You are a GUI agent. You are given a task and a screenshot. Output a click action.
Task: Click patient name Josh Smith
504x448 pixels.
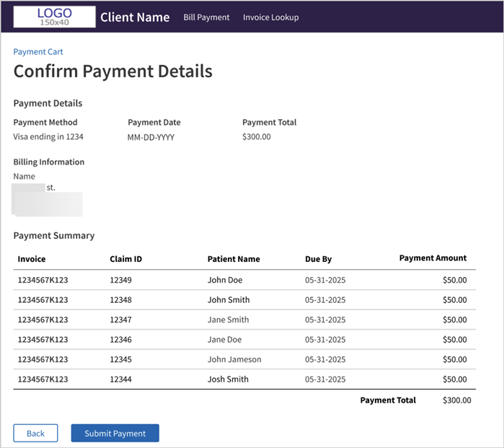[x=228, y=379]
